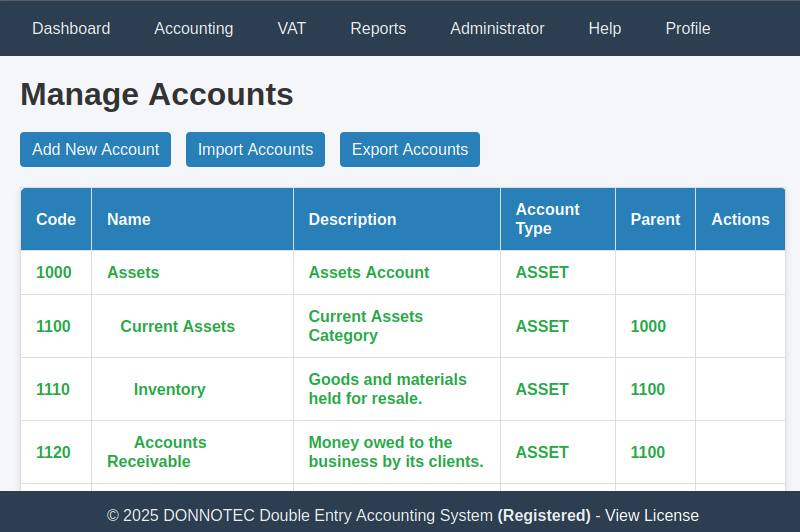Viewport: 800px width, 532px height.
Task: Click account code 1100 in Code column
Action: pyautogui.click(x=54, y=326)
